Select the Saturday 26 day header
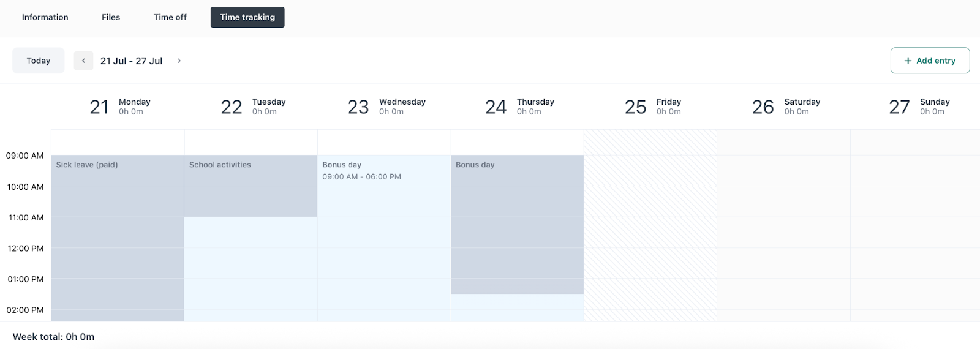The height and width of the screenshot is (349, 980). click(x=786, y=107)
